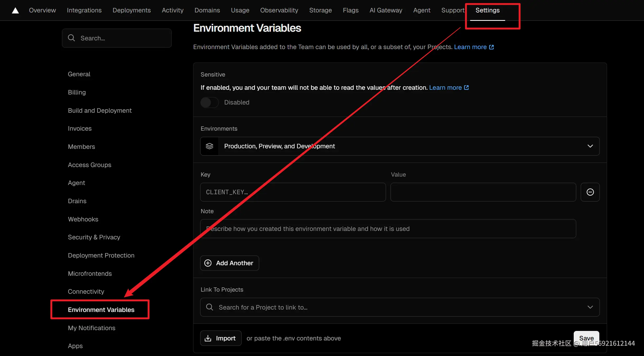Expand the Environments dropdown chevron
Viewport: 644px width, 356px height.
point(590,146)
